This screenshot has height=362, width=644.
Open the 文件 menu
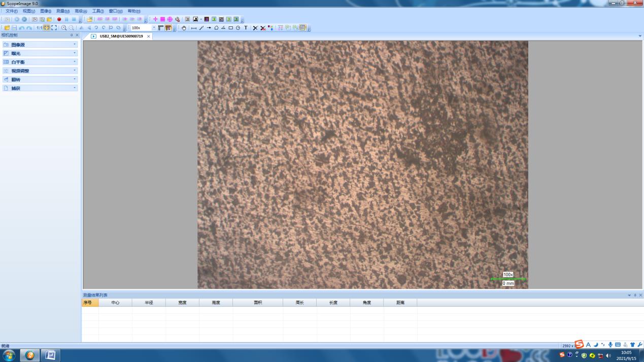tap(11, 11)
